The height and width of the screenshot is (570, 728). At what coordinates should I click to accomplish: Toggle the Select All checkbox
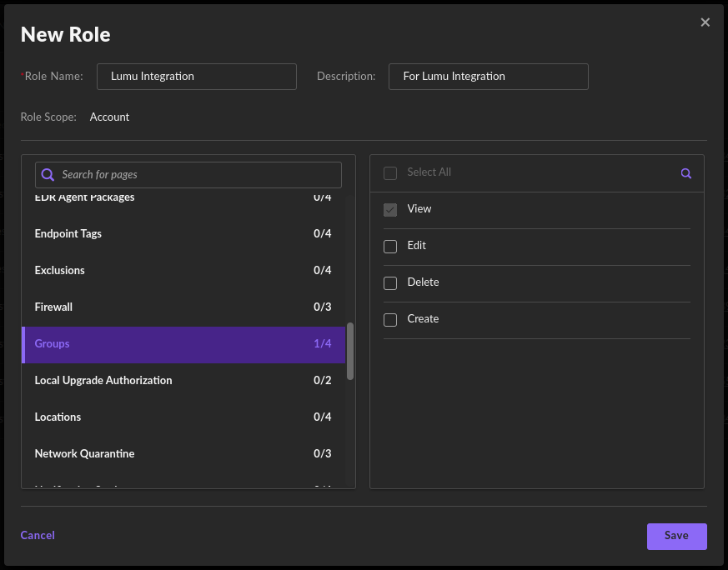click(x=390, y=173)
